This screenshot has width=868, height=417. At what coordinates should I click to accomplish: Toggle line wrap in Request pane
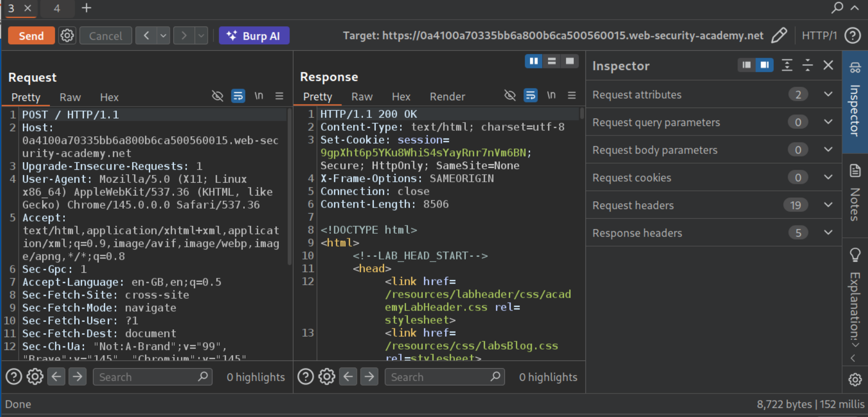(238, 96)
